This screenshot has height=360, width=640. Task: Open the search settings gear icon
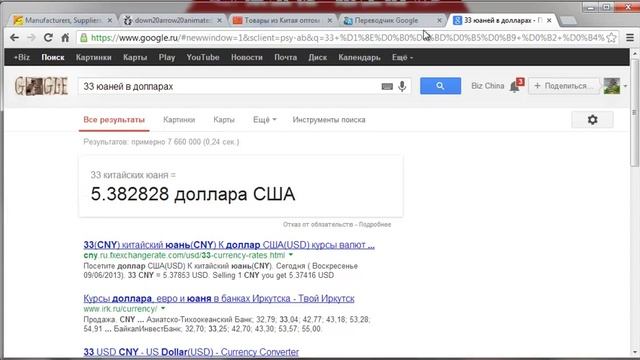tap(592, 120)
